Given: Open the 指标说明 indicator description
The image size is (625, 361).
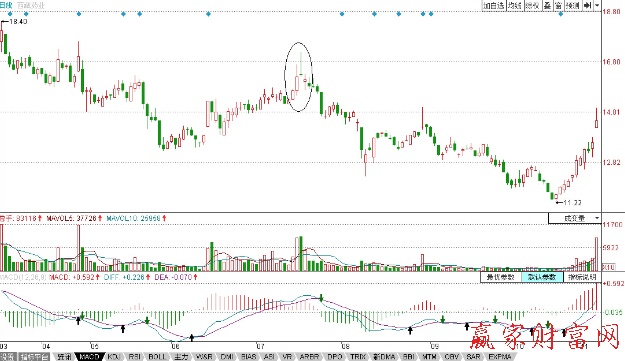Looking at the screenshot, I should click(582, 277).
